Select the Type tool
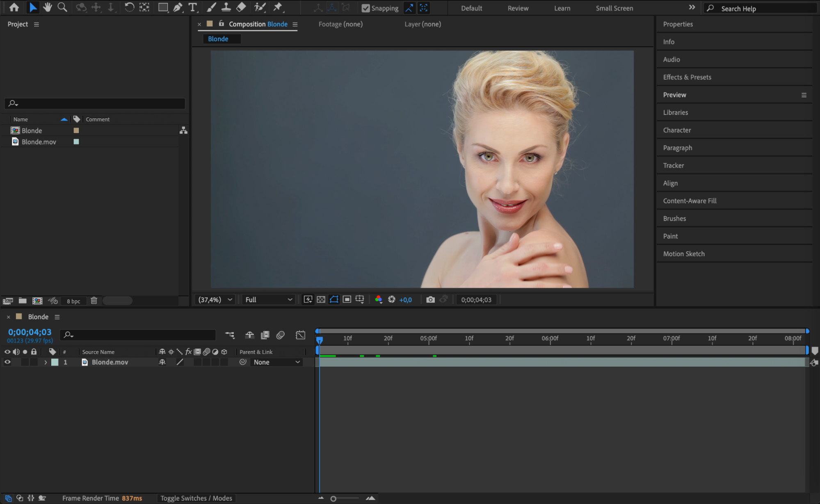 [x=192, y=7]
